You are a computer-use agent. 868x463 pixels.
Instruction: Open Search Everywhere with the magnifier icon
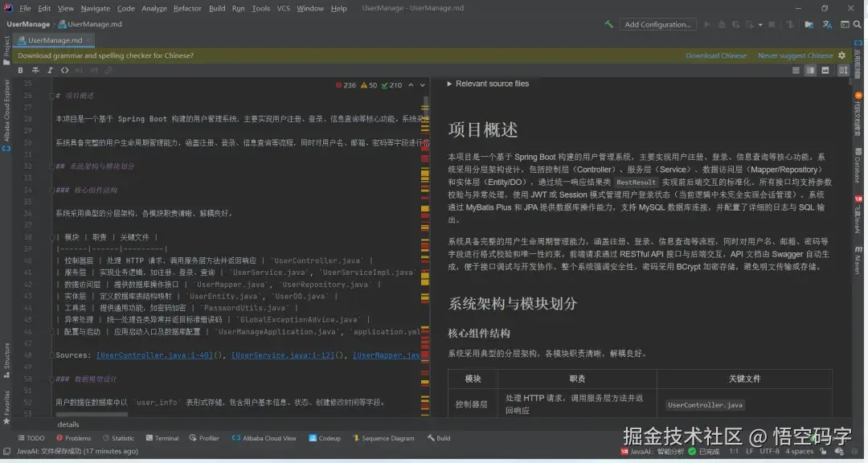(857, 25)
